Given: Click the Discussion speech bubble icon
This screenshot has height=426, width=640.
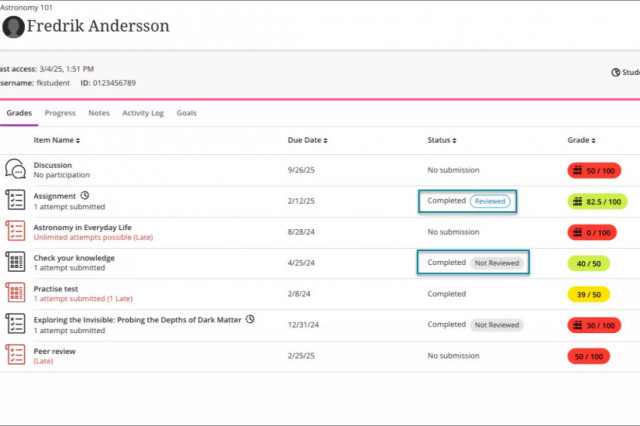Looking at the screenshot, I should [x=16, y=169].
